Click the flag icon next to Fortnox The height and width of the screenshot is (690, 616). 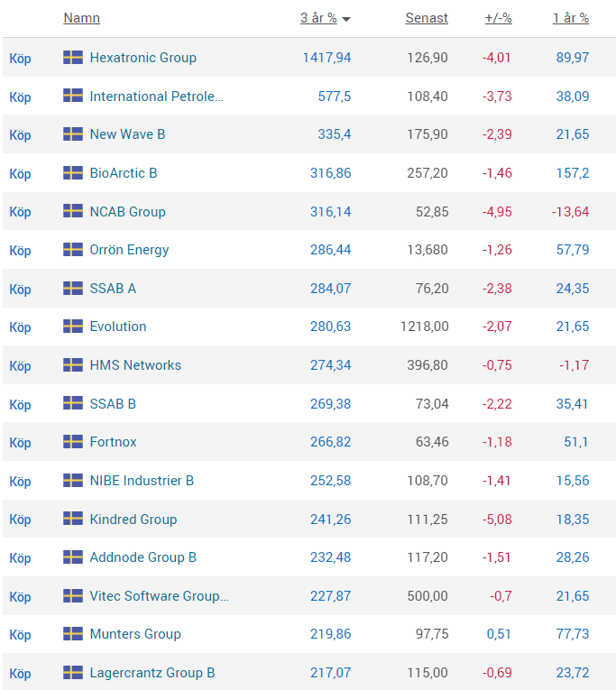(73, 442)
